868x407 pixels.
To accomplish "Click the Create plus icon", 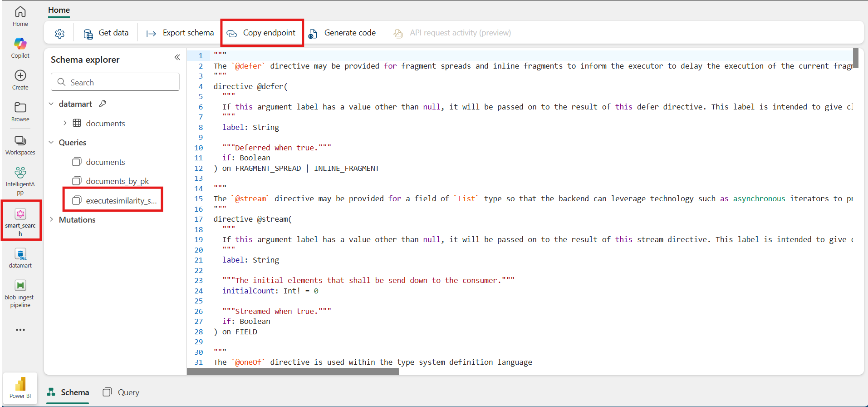I will tap(20, 75).
